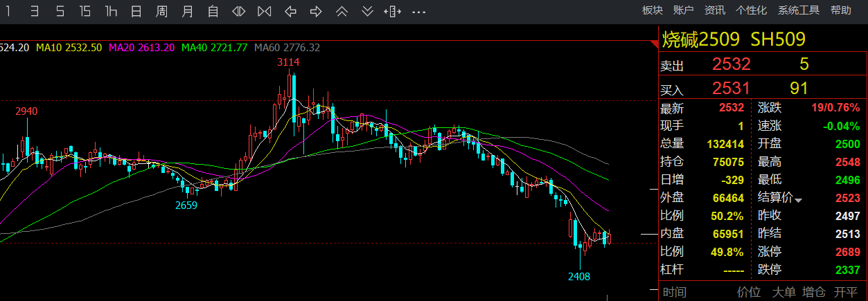
Task: Click the left arrow icon in toolbar
Action: point(291,11)
